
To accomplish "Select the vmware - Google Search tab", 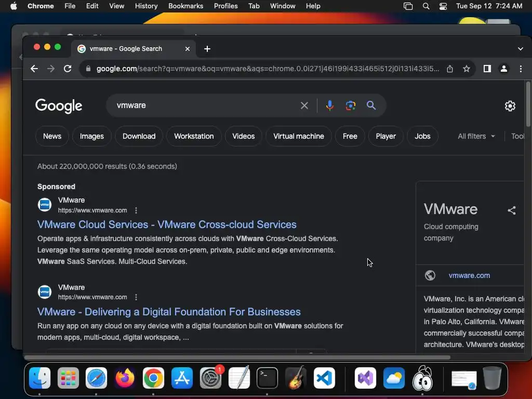I will coord(134,49).
